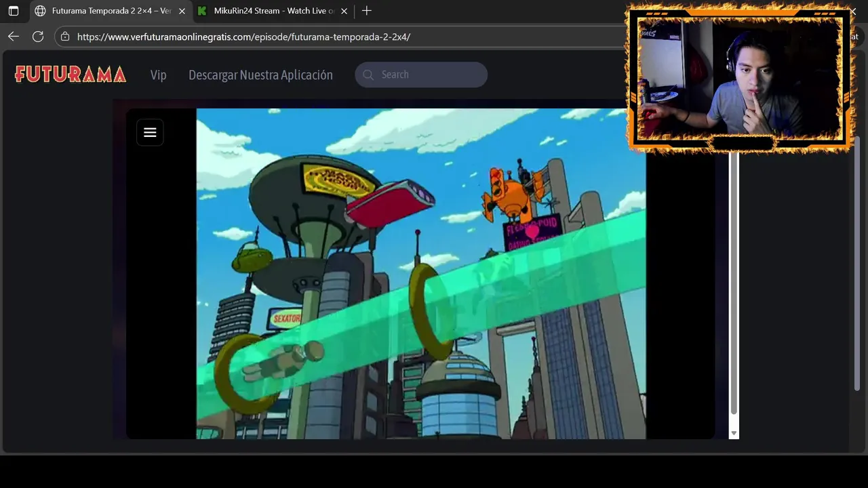The image size is (868, 488).
Task: Go to the Futurama logo home link
Action: coord(71,75)
